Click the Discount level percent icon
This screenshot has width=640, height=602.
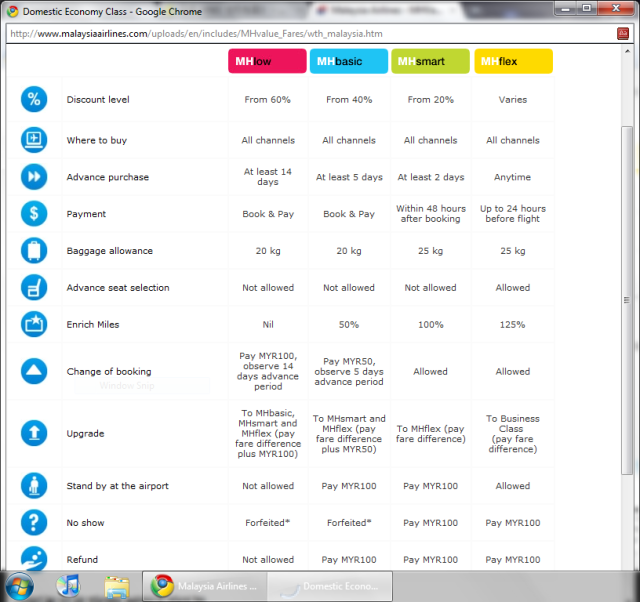click(34, 99)
